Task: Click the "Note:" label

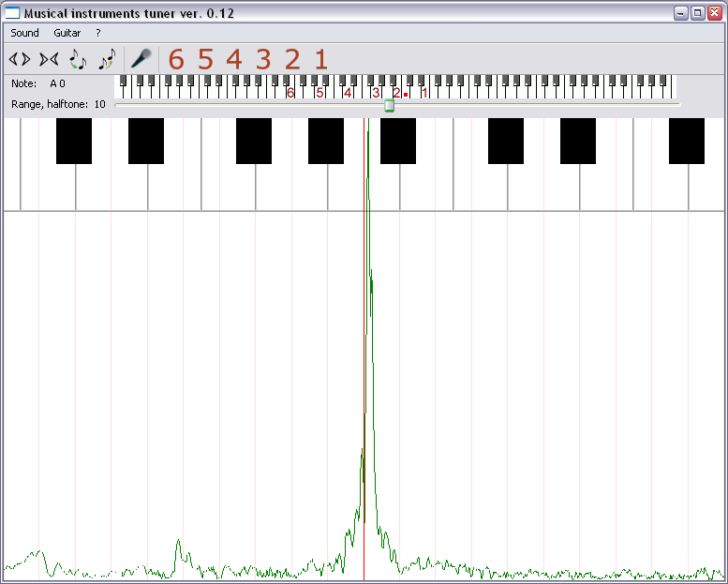Action: coord(23,83)
